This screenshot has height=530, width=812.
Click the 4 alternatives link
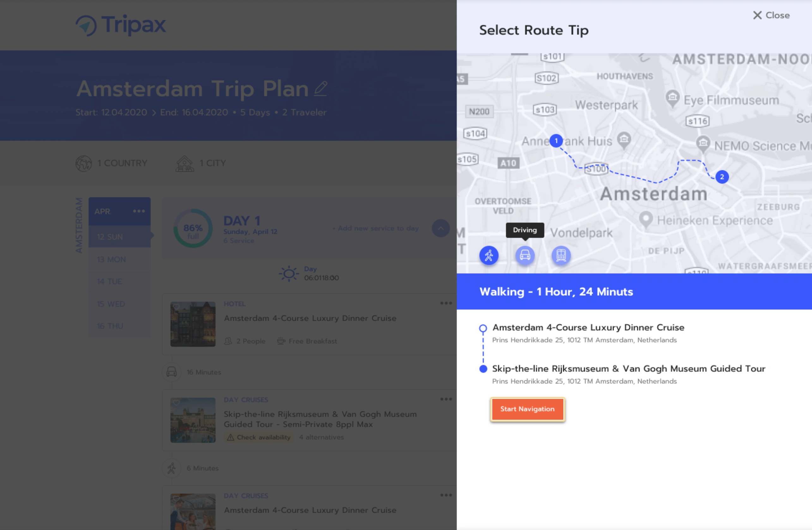321,437
